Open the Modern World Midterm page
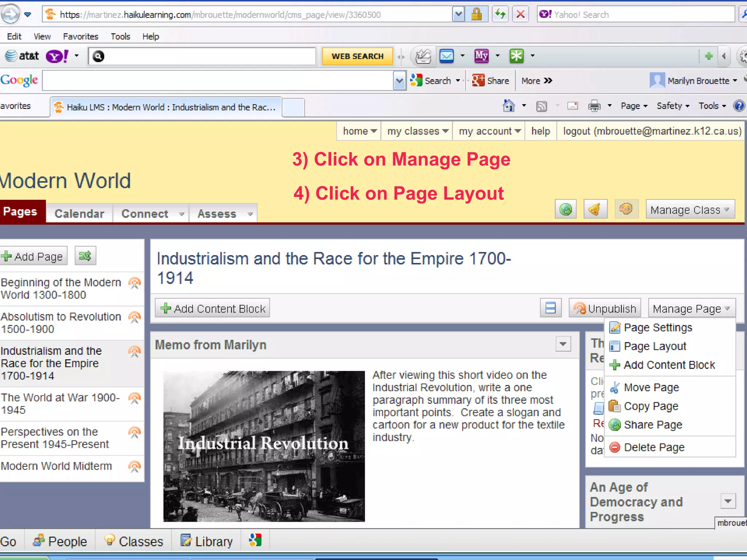 [x=57, y=466]
